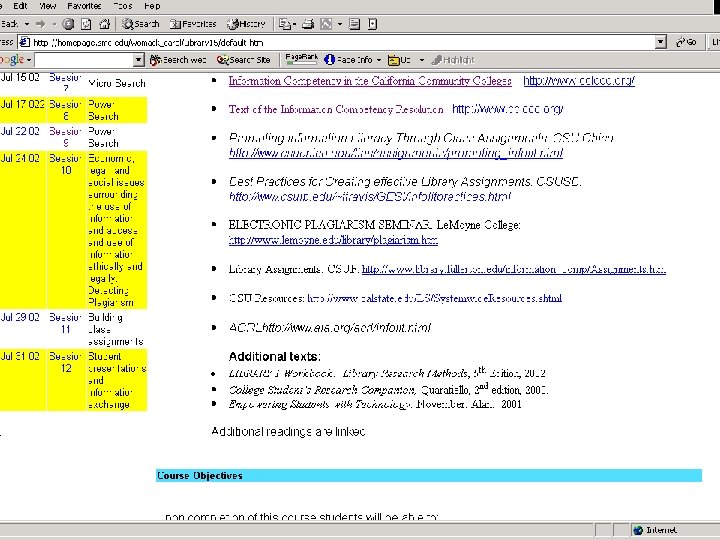Image resolution: width=720 pixels, height=540 pixels.
Task: Refresh the page with the Refresh icon
Action: [x=86, y=24]
